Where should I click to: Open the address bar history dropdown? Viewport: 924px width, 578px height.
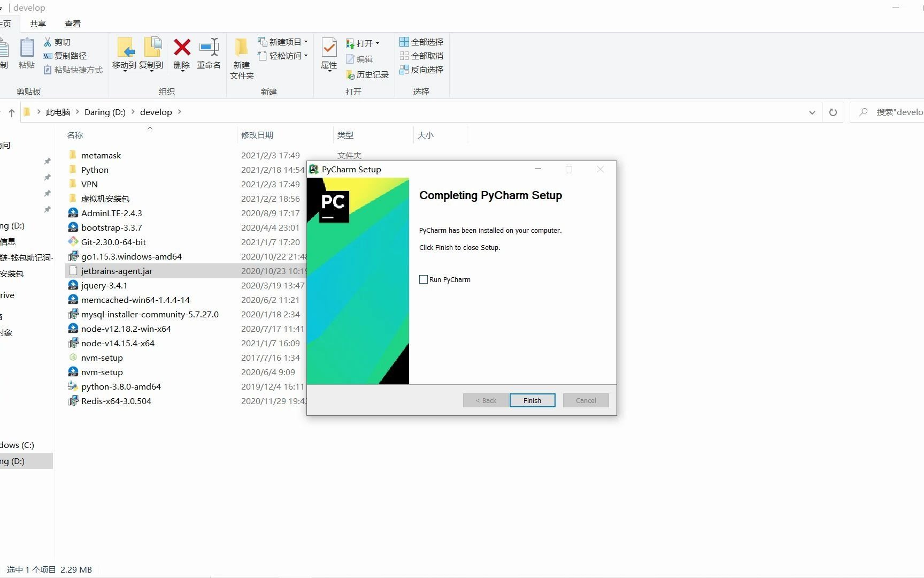pos(812,112)
